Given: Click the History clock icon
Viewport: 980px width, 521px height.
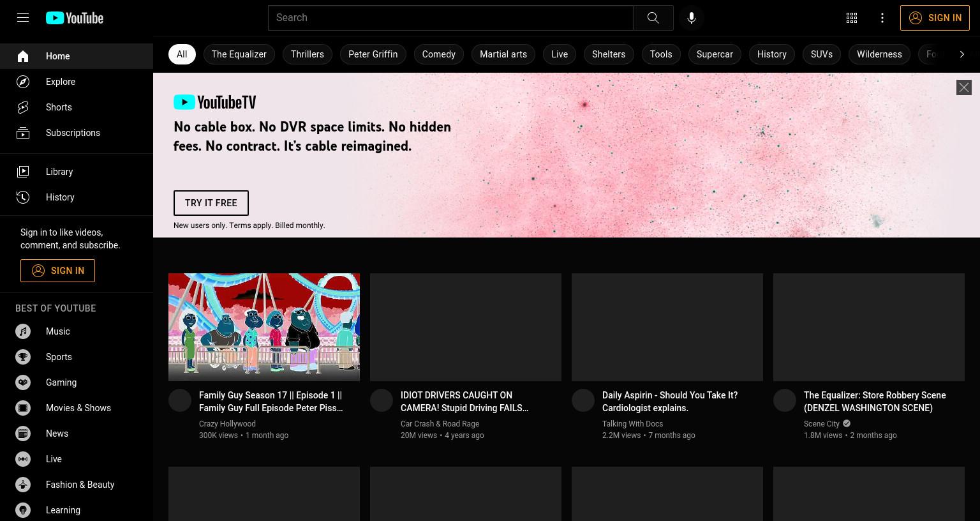Looking at the screenshot, I should tap(23, 197).
